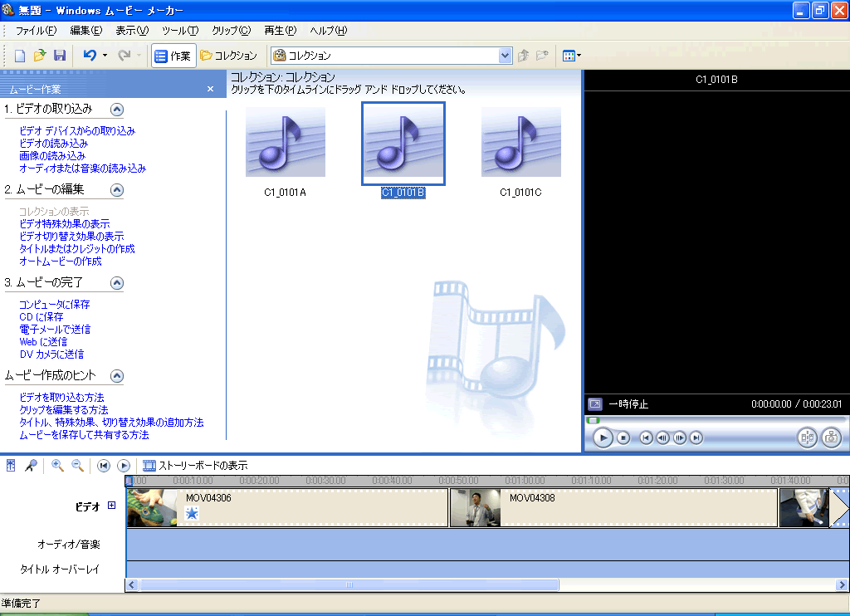850x616 pixels.
Task: Take a picture with the camera icon
Action: click(x=831, y=438)
